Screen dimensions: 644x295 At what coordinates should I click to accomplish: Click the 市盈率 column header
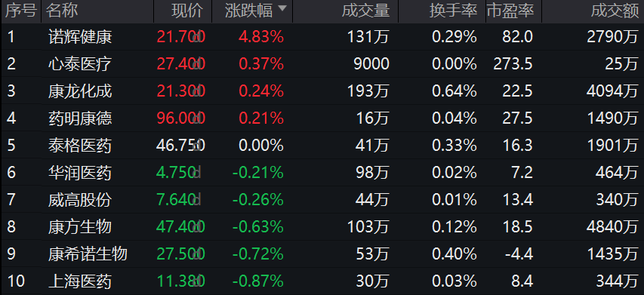tap(510, 11)
